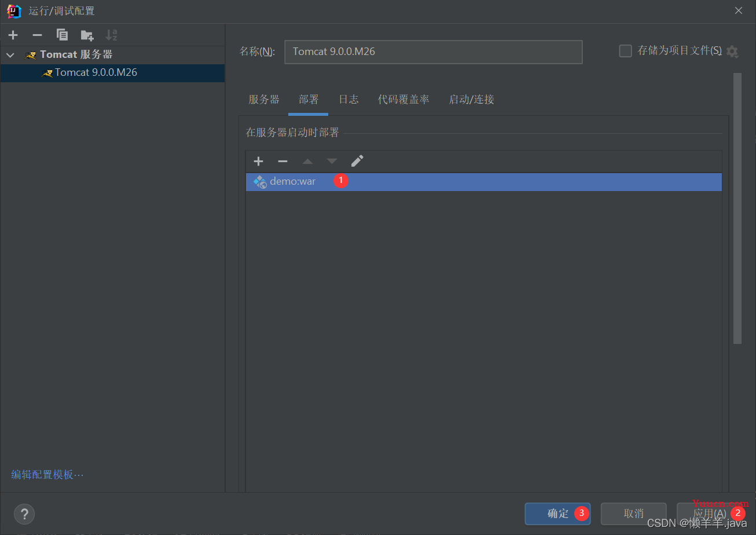Select Tomcat 9.0.0.M26 in configuration tree

112,73
